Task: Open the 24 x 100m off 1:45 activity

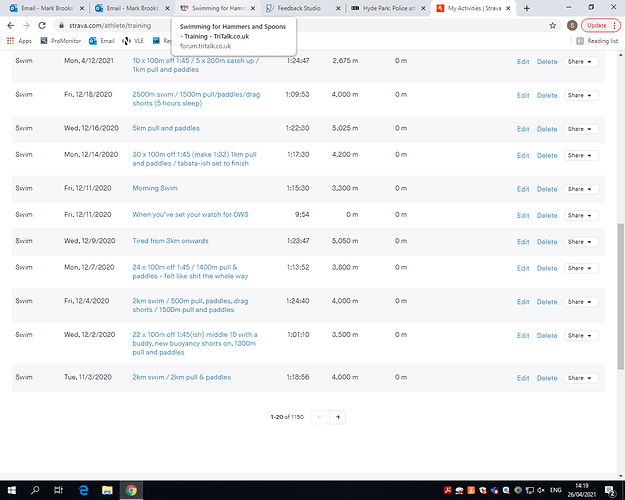Action: [x=191, y=272]
